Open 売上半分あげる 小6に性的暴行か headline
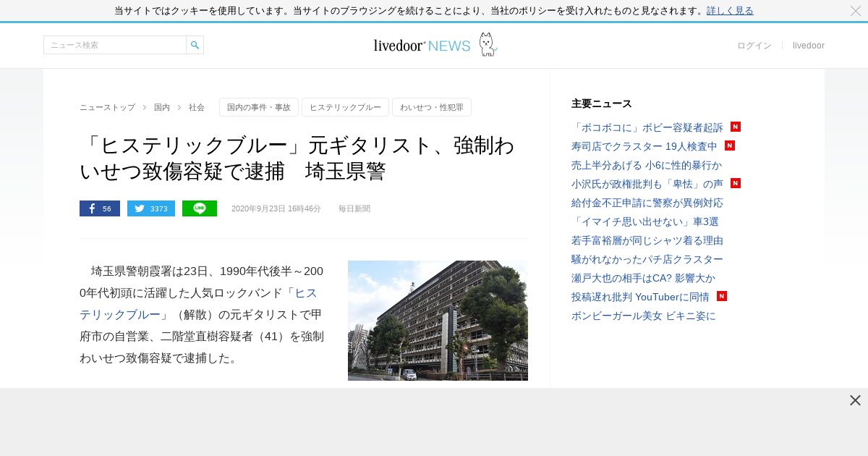868x456 pixels. point(647,165)
